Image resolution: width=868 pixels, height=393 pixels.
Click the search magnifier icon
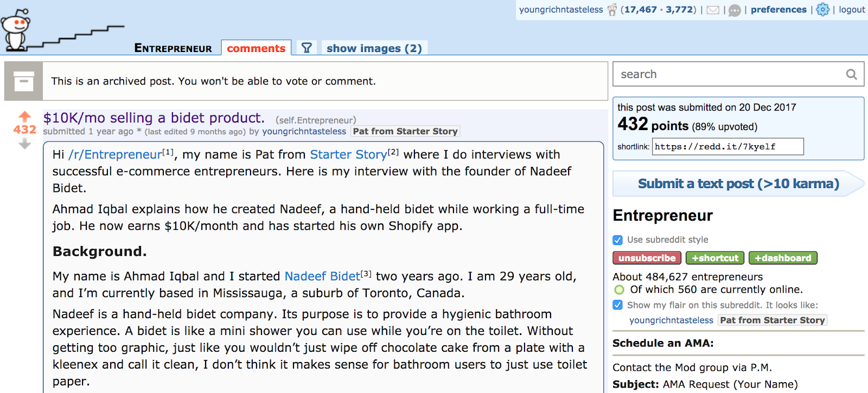(851, 74)
